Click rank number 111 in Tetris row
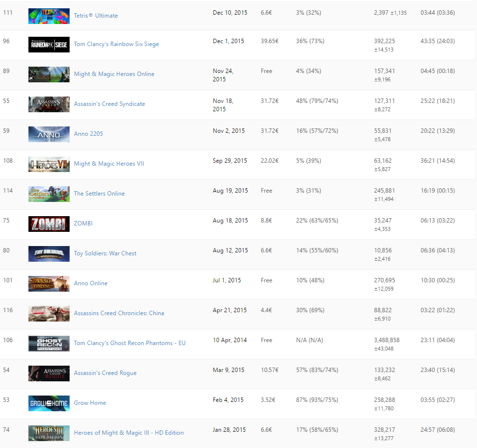 pos(8,12)
